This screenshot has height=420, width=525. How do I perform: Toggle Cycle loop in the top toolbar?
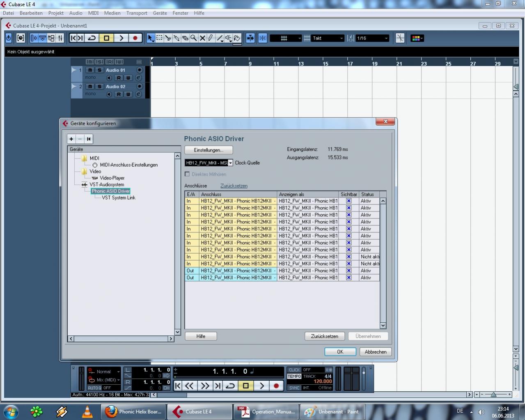[x=92, y=38]
